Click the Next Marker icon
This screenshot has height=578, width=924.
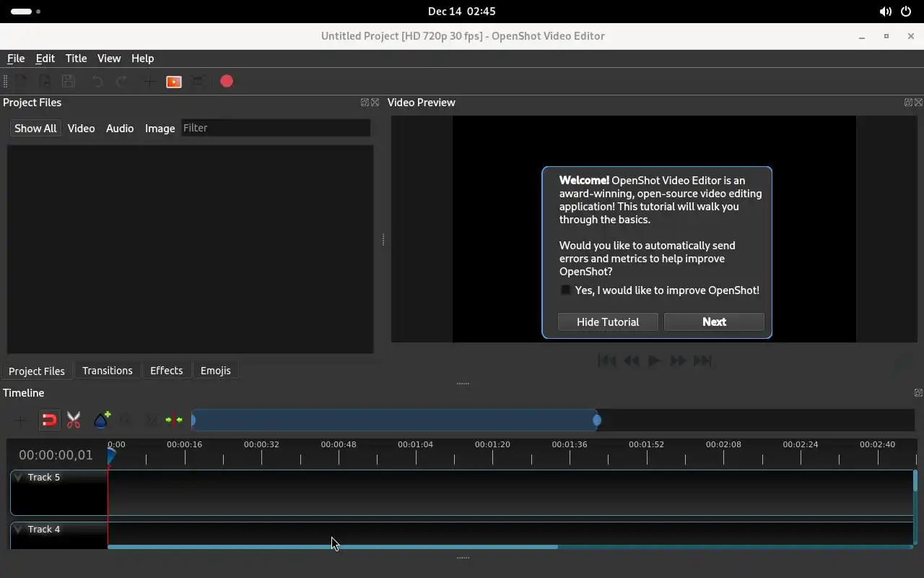[x=151, y=420]
